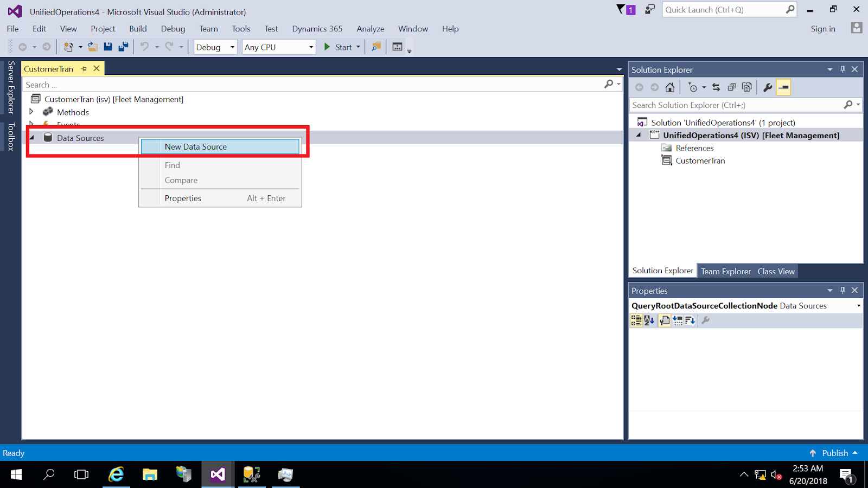868x488 pixels.
Task: Pin the Properties panel
Action: click(x=843, y=291)
